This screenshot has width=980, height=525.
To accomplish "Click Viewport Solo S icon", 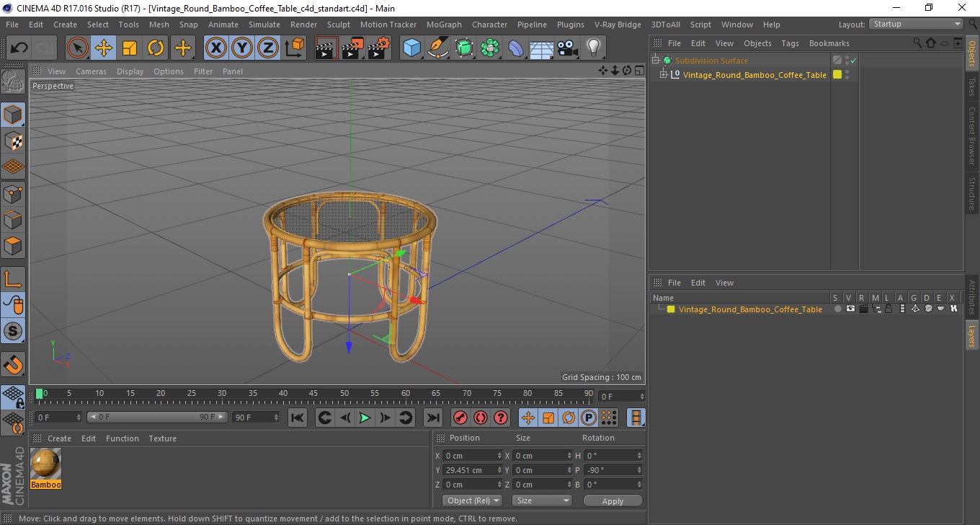I will [13, 332].
